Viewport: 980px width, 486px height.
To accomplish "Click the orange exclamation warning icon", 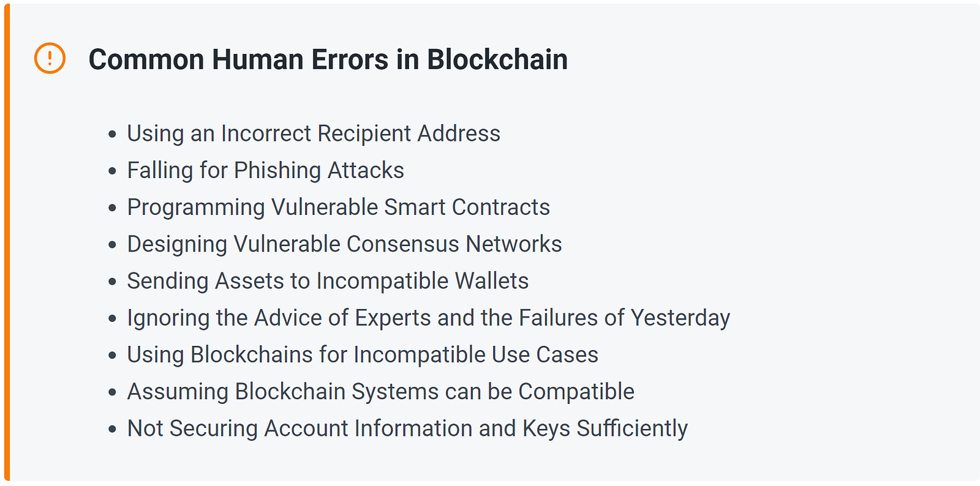I will pos(50,59).
